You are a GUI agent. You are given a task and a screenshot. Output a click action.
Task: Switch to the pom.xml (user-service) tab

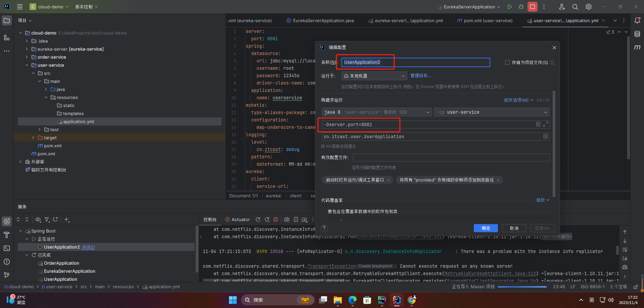pyautogui.click(x=485, y=20)
